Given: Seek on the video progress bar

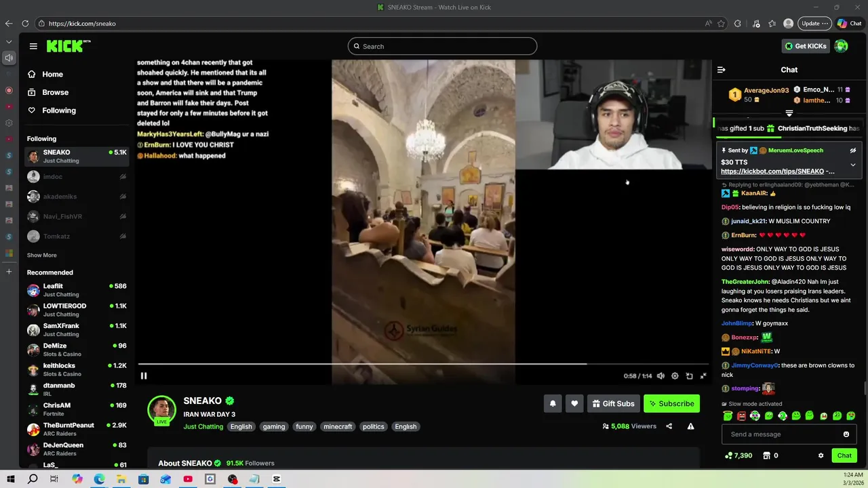Looking at the screenshot, I should 422,364.
